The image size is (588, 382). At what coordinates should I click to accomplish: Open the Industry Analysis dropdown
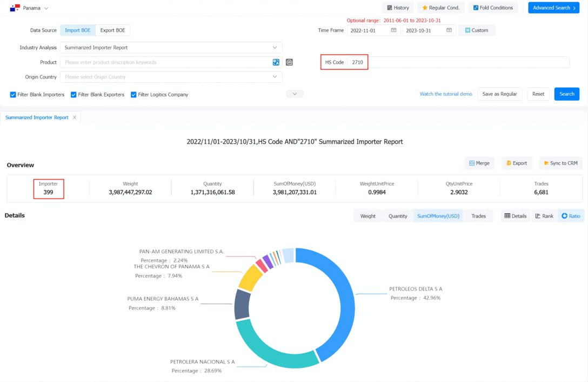[x=171, y=48]
